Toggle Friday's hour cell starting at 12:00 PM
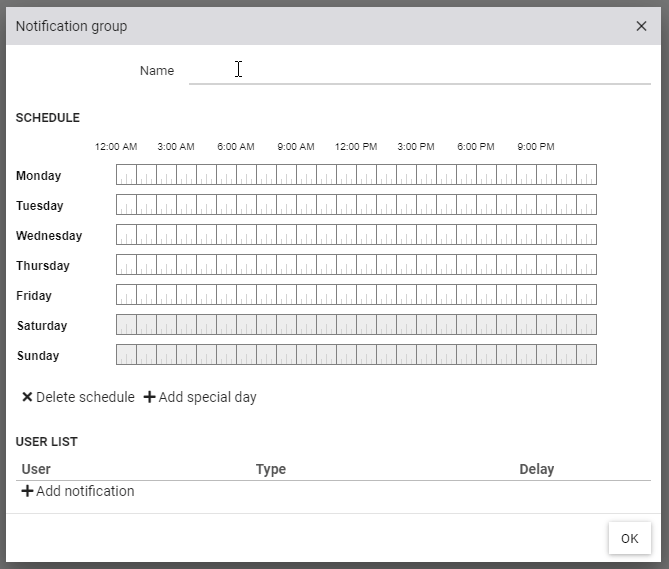 pos(366,294)
